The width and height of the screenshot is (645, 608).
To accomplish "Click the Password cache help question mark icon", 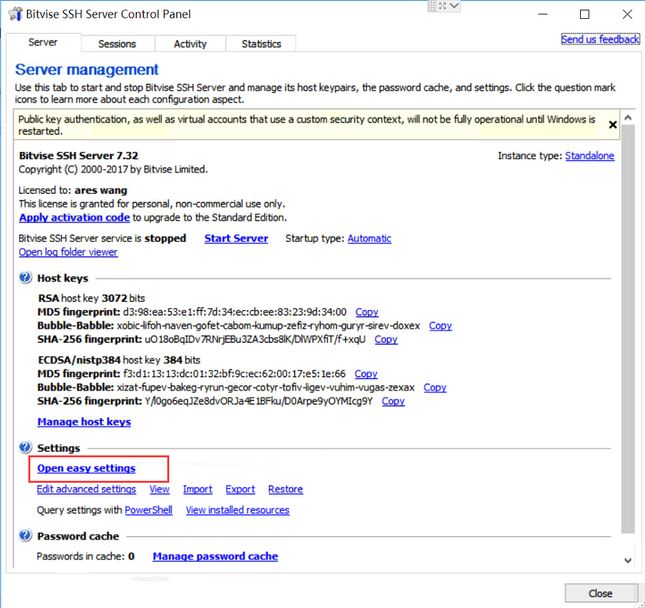I will (25, 536).
